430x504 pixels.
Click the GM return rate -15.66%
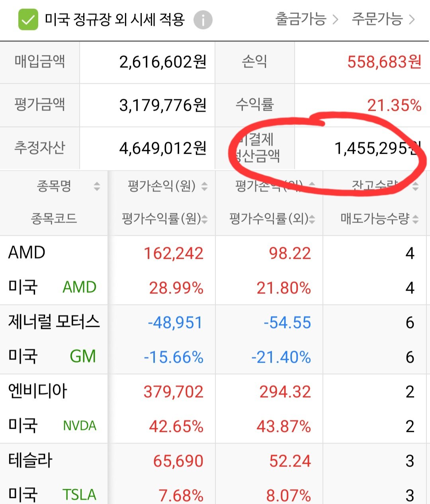pos(174,357)
